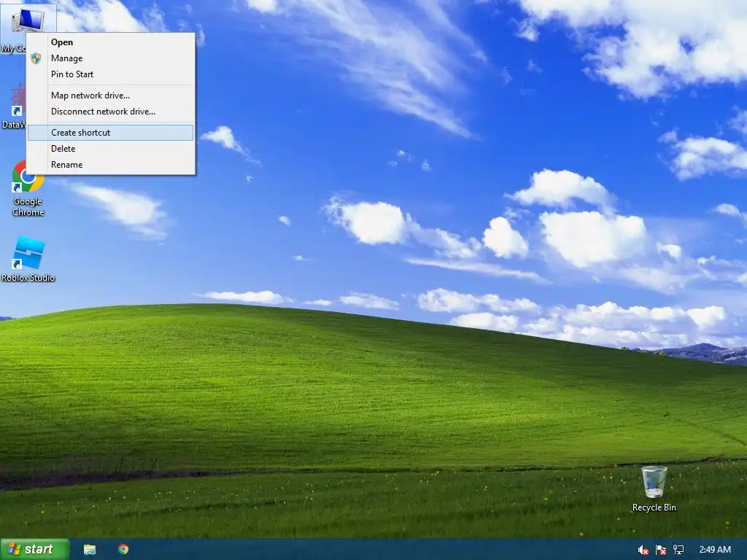Click the muted volume tray icon

point(643,550)
